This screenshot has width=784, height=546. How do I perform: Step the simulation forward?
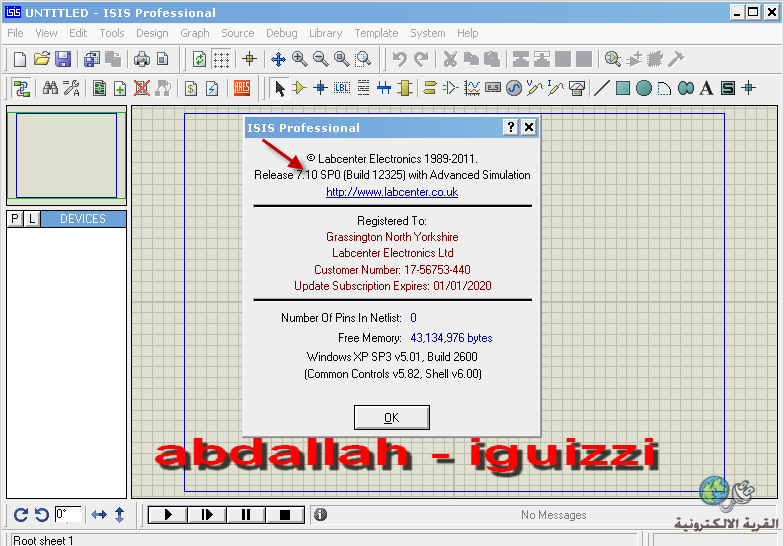point(207,514)
